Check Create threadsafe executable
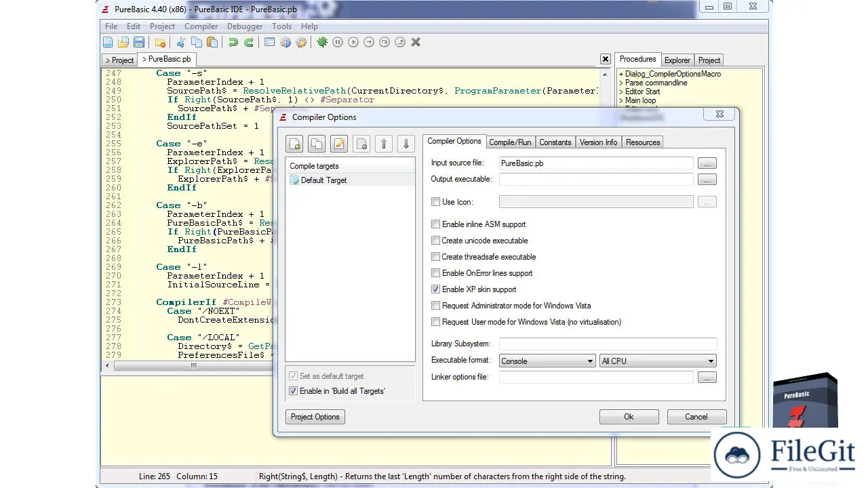 point(436,257)
